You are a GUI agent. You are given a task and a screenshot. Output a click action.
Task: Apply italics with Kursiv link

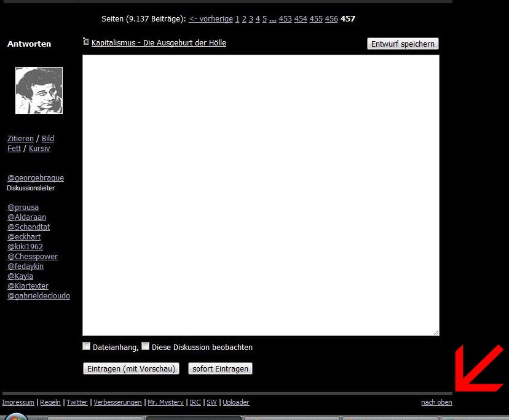tap(39, 148)
